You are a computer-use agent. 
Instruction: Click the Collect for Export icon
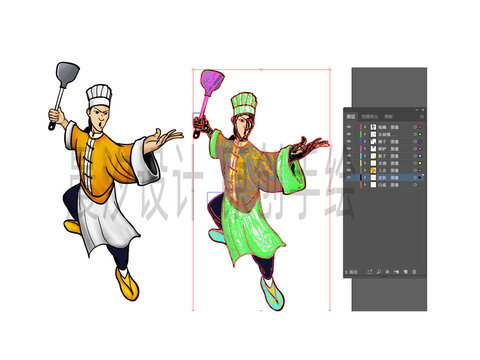point(369,272)
